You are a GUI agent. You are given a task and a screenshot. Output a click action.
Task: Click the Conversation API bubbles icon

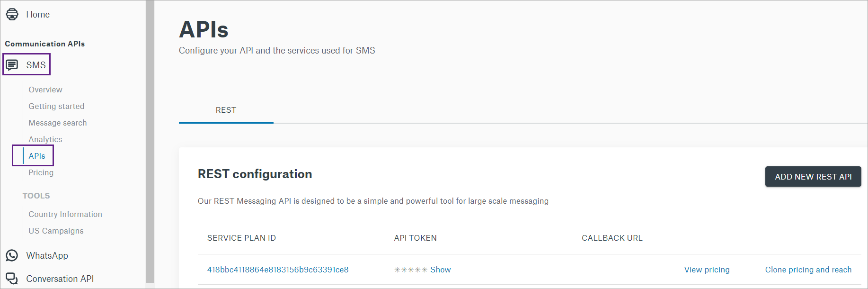[12, 279]
